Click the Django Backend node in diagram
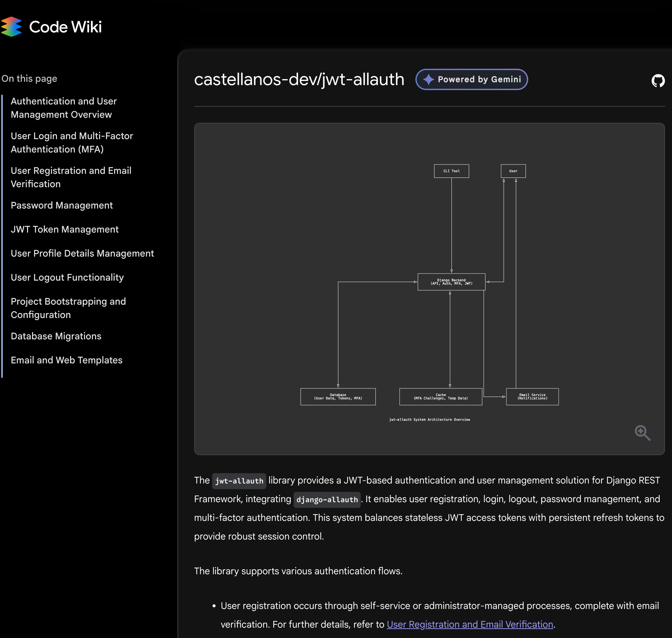Viewport: 672px width, 638px height. pyautogui.click(x=451, y=282)
